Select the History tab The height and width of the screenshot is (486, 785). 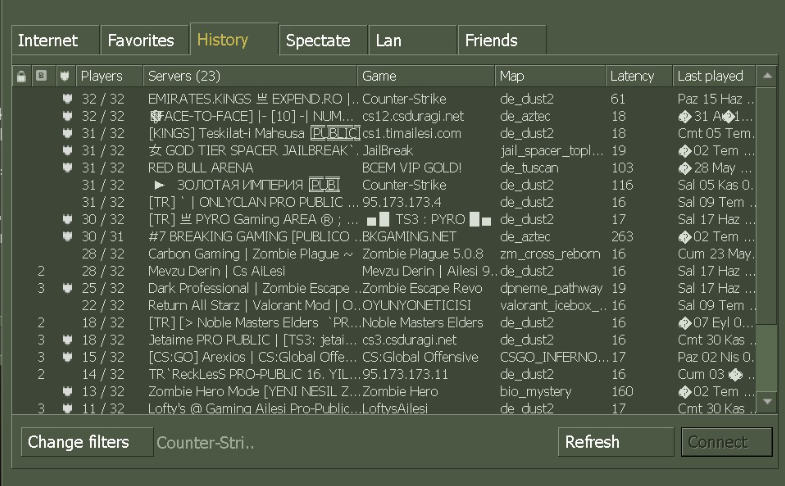pos(234,39)
